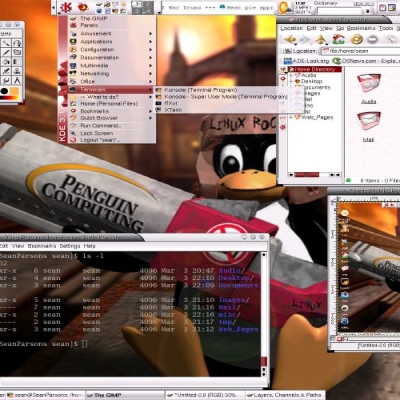Open Konqueror Tools menu

[x=386, y=28]
